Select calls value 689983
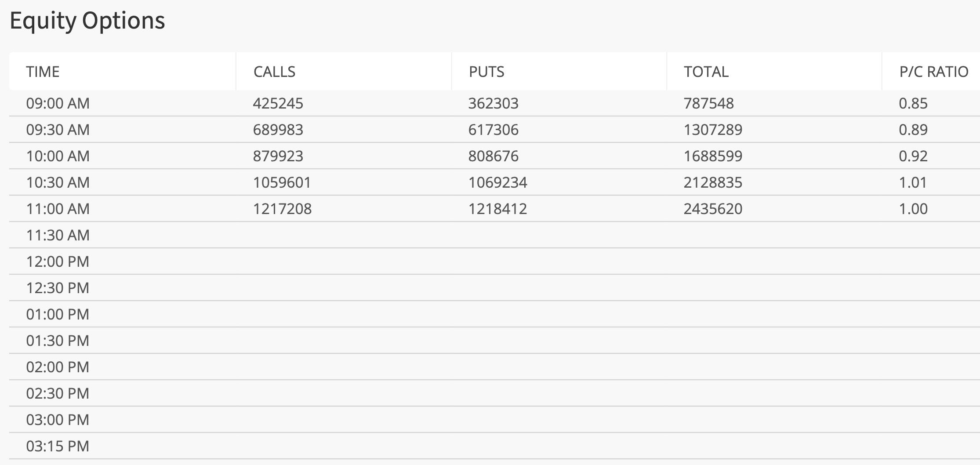980x465 pixels. click(x=278, y=130)
